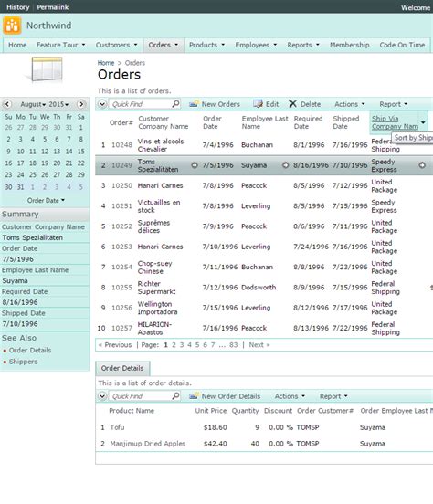Open the Products menu
The width and height of the screenshot is (433, 504).
point(206,45)
